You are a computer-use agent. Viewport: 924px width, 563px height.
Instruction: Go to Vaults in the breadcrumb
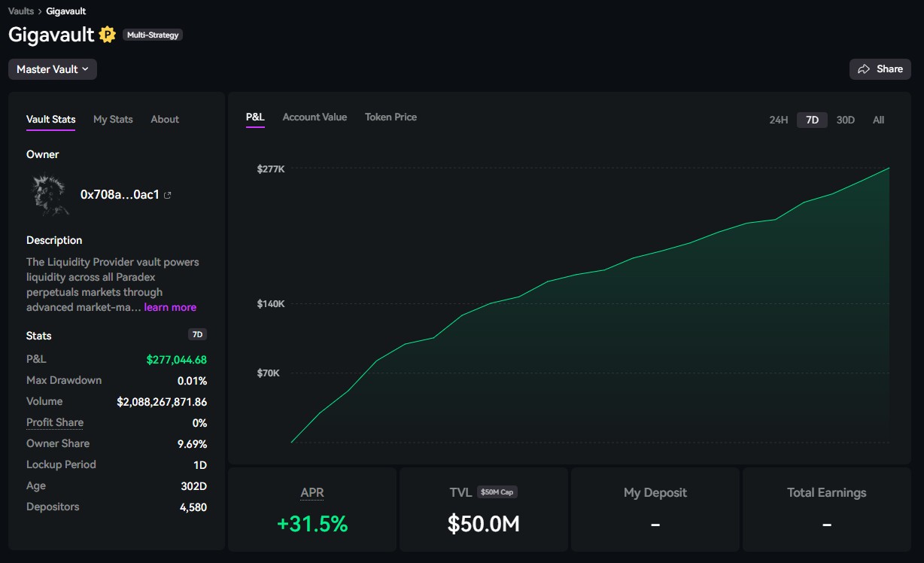tap(21, 11)
